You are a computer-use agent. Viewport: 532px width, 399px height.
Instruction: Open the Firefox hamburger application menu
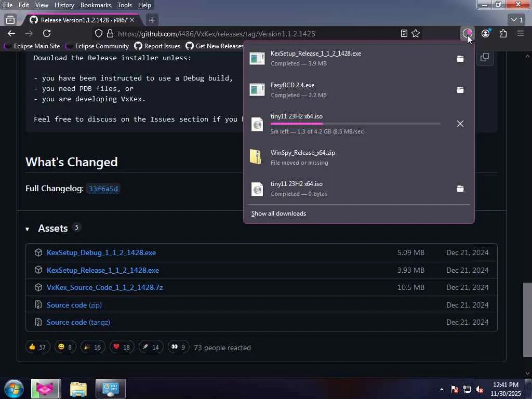tap(521, 33)
